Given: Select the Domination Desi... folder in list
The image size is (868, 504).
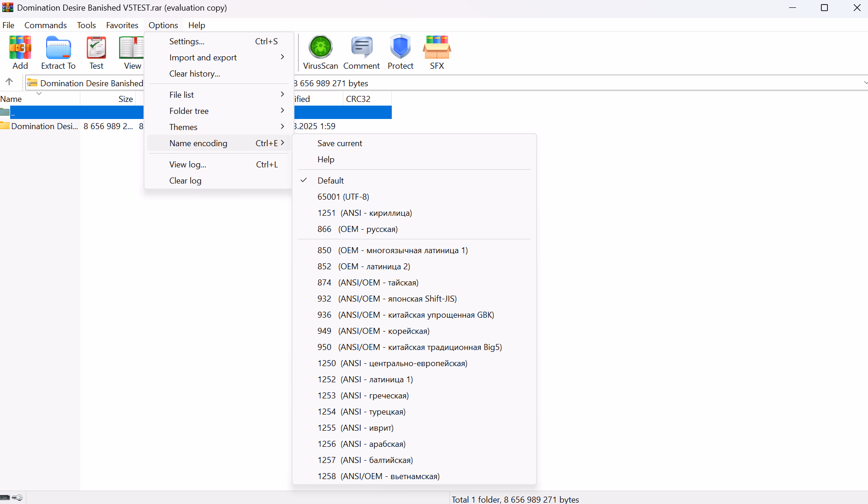Looking at the screenshot, I should (x=44, y=126).
